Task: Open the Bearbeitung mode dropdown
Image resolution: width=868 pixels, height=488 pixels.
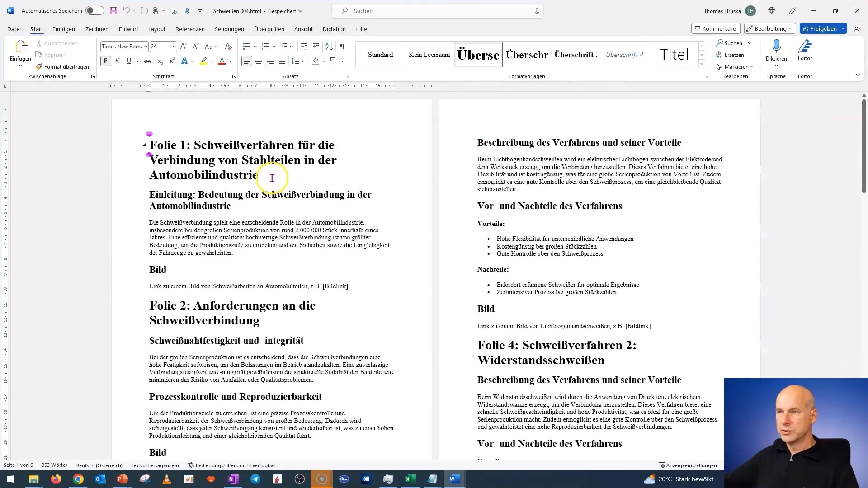Action: click(x=770, y=28)
